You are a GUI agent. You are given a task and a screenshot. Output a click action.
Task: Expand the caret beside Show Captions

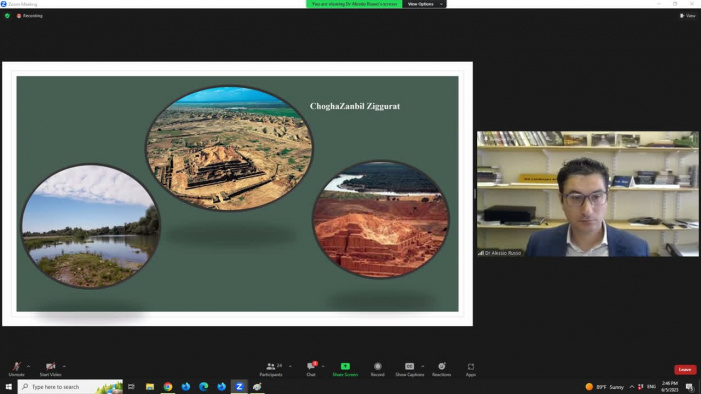[422, 366]
